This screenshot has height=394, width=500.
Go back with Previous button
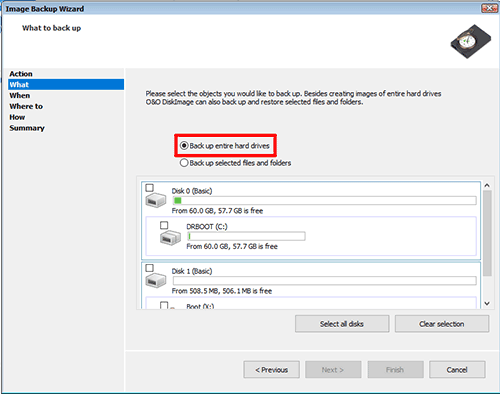(x=271, y=370)
